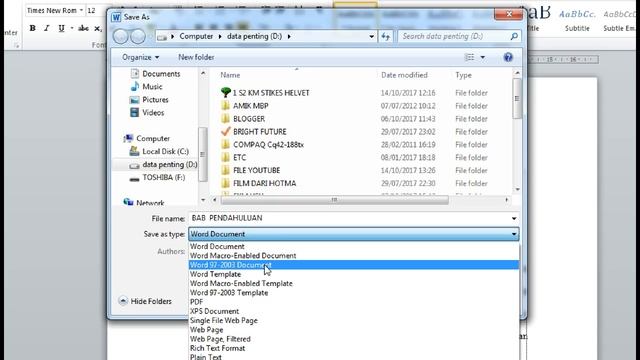Choose Word 97-2003 Template type
This screenshot has width=640, height=360.
coord(353,293)
